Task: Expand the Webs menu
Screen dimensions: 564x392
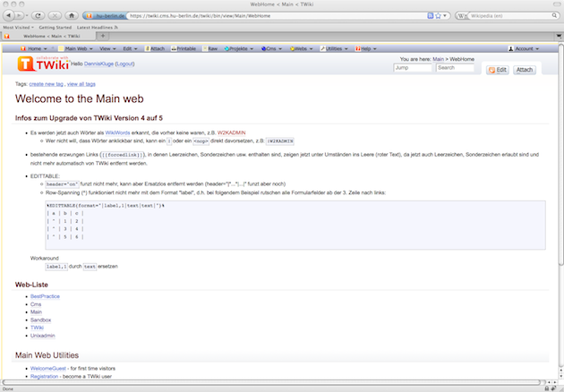Action: click(x=302, y=48)
